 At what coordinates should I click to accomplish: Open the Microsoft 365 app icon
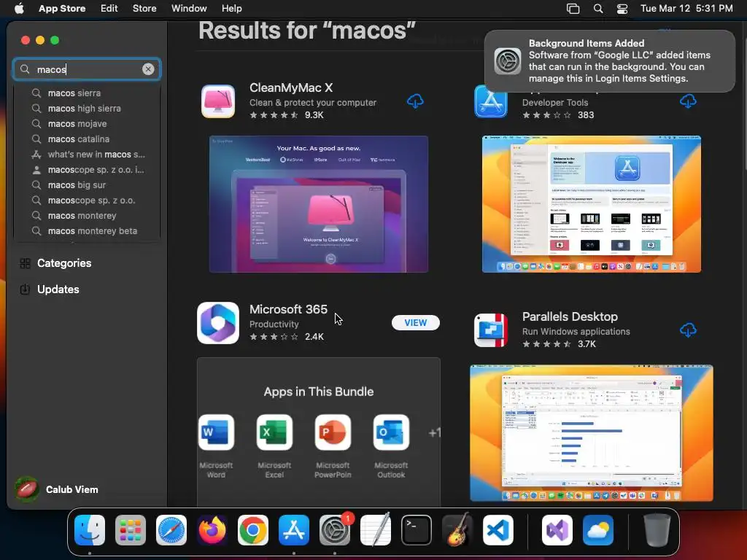tap(217, 323)
